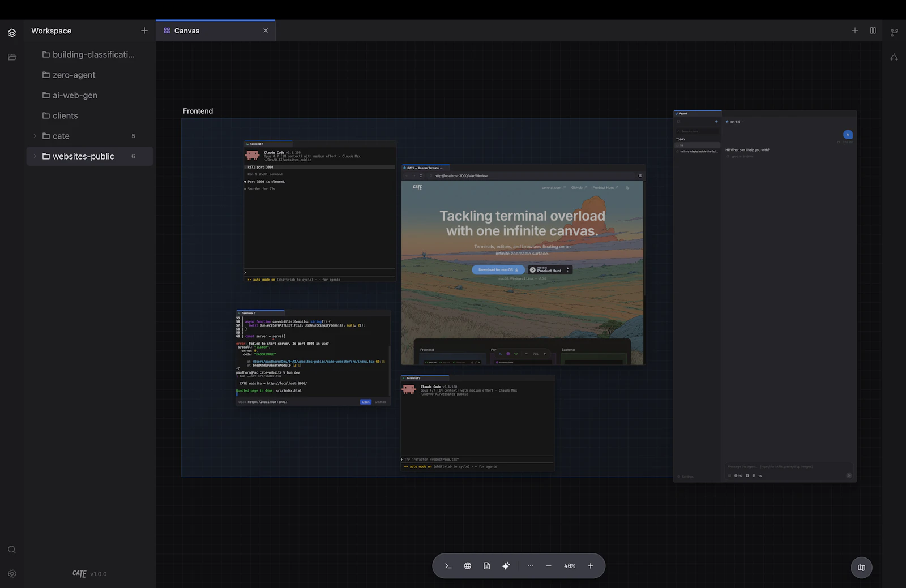Add an editor file from bottom toolbar
Screen dimensions: 906x588
pyautogui.click(x=487, y=566)
